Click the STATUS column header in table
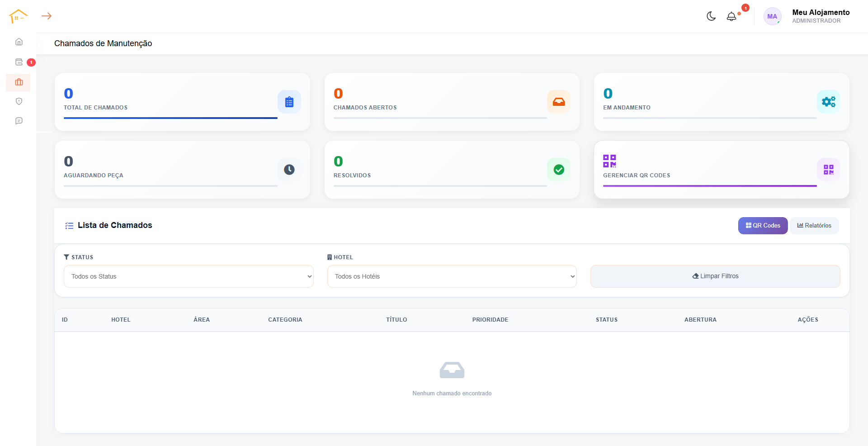This screenshot has height=446, width=868. point(607,320)
